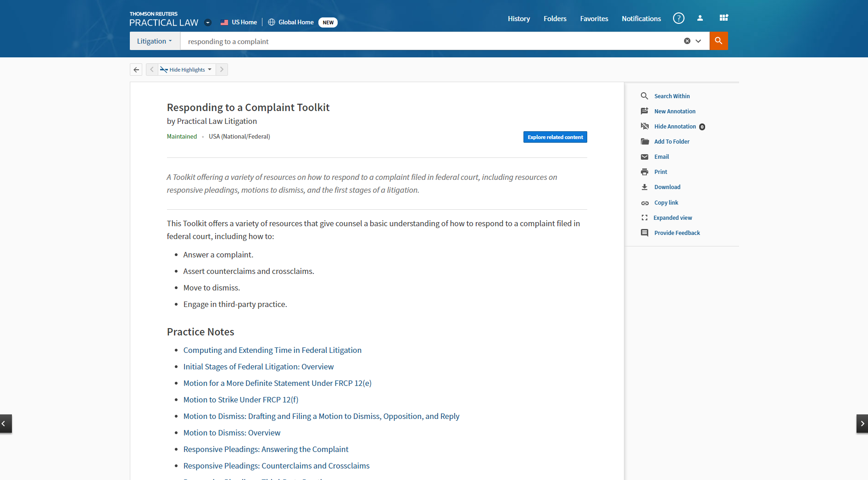Open the Practical Law product dropdown arrow

(x=208, y=22)
